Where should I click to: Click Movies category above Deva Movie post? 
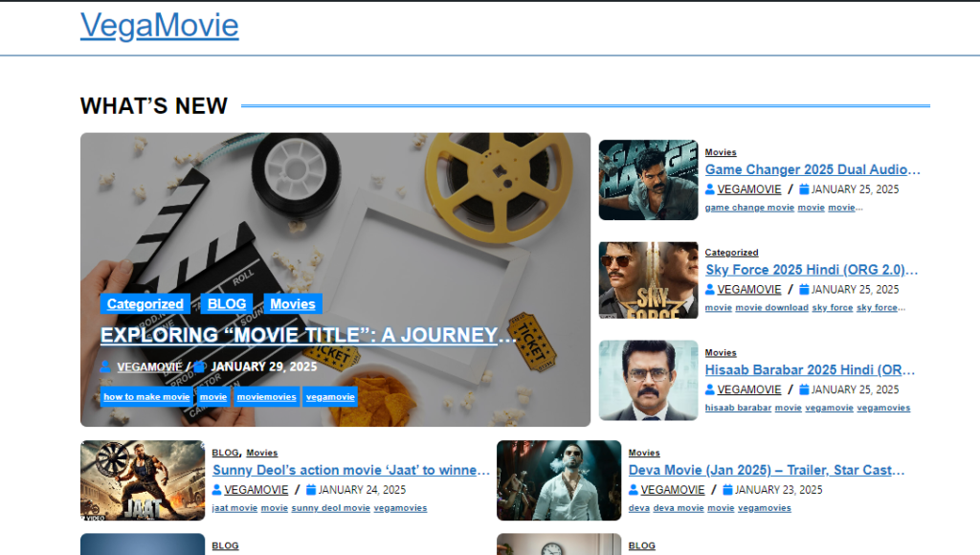(x=644, y=454)
